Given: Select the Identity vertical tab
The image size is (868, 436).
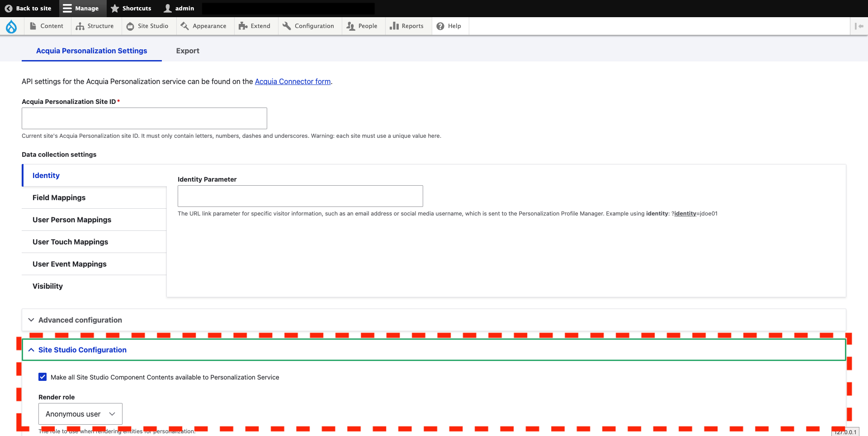Looking at the screenshot, I should [94, 175].
